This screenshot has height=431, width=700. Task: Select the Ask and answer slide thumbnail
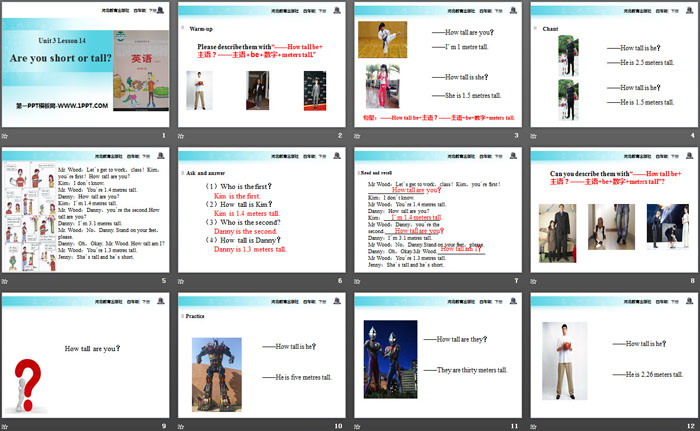262,210
